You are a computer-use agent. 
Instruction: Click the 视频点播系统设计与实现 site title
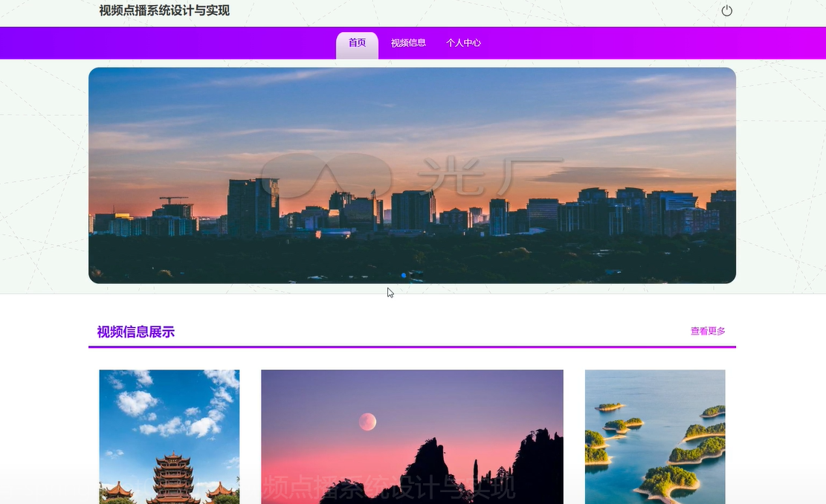tap(164, 10)
